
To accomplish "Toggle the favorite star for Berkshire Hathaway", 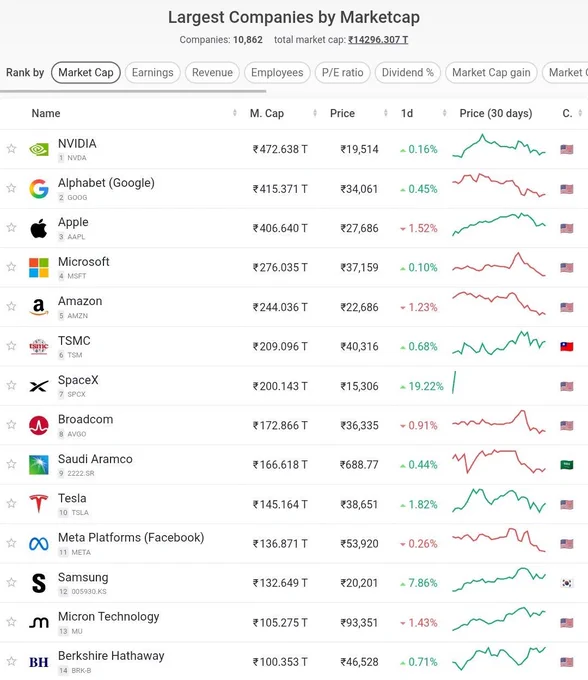I will tap(11, 661).
